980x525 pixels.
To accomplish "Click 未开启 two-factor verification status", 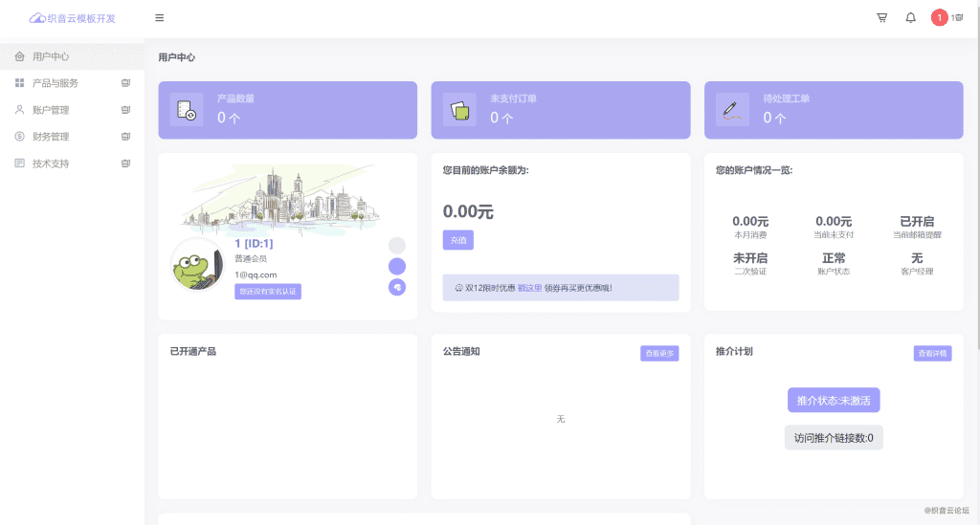I will point(750,258).
